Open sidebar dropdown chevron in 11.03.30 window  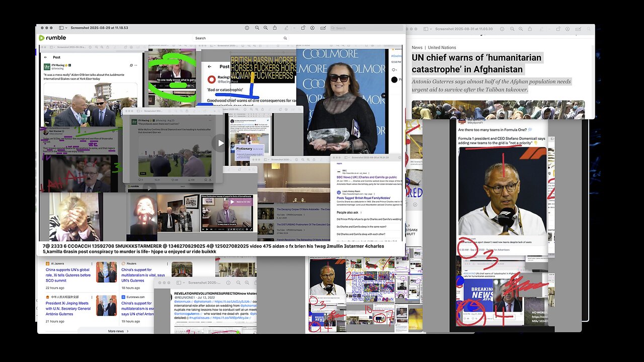[x=431, y=29]
